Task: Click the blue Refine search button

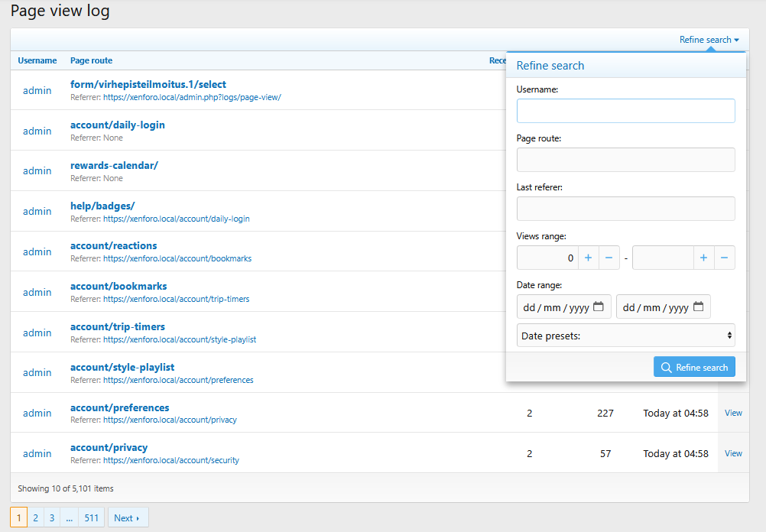Action: point(694,367)
